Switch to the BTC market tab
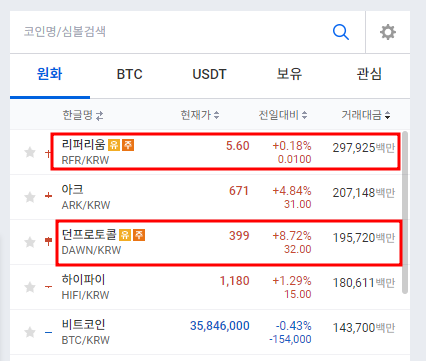This screenshot has height=361, width=426. click(x=130, y=74)
